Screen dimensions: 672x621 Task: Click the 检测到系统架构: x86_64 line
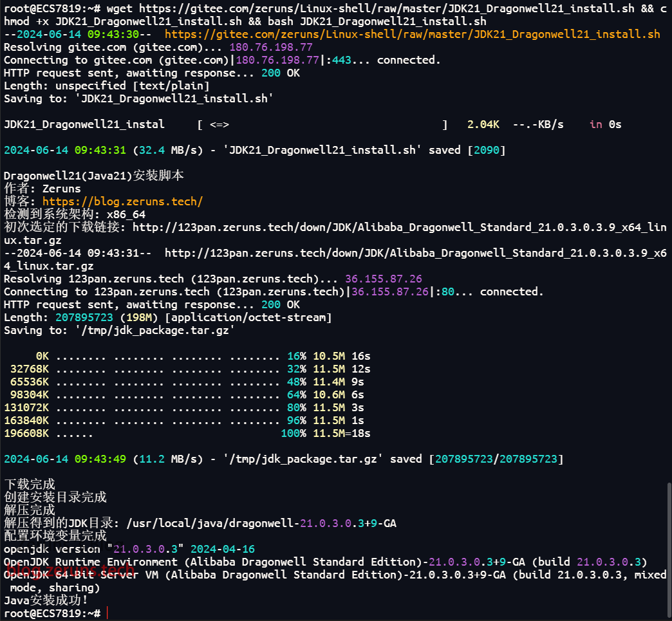(75, 214)
